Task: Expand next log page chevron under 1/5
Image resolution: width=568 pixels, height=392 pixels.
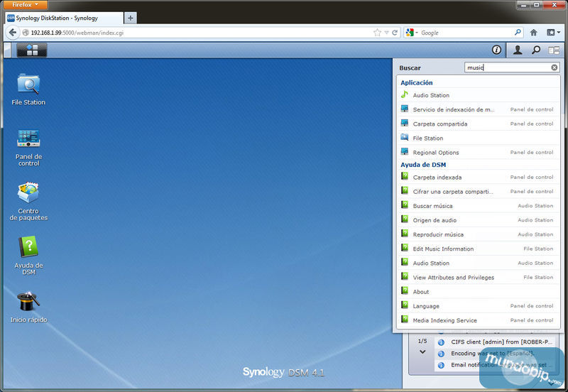Action: coord(422,352)
